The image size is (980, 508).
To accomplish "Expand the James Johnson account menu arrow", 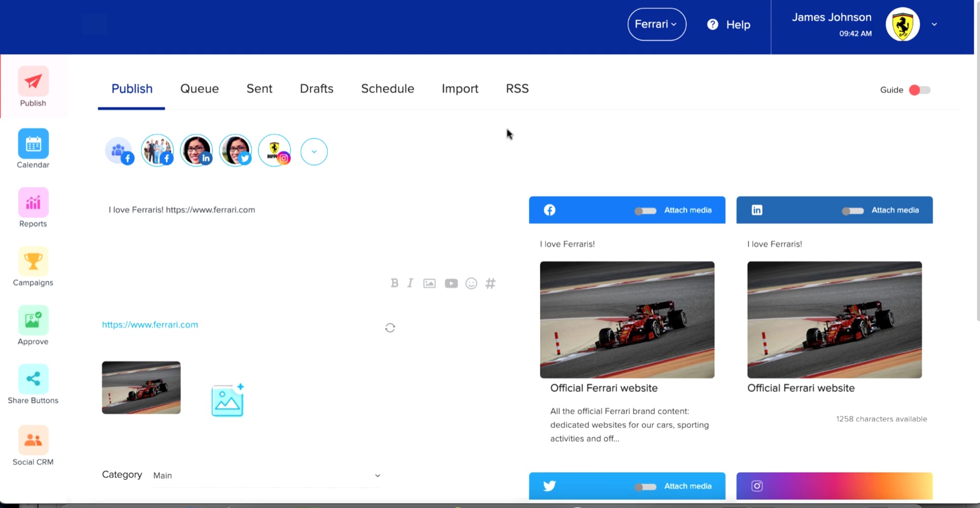I will (934, 24).
